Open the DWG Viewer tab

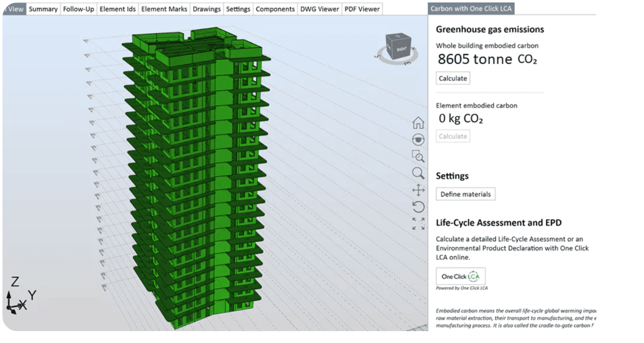[x=320, y=9]
